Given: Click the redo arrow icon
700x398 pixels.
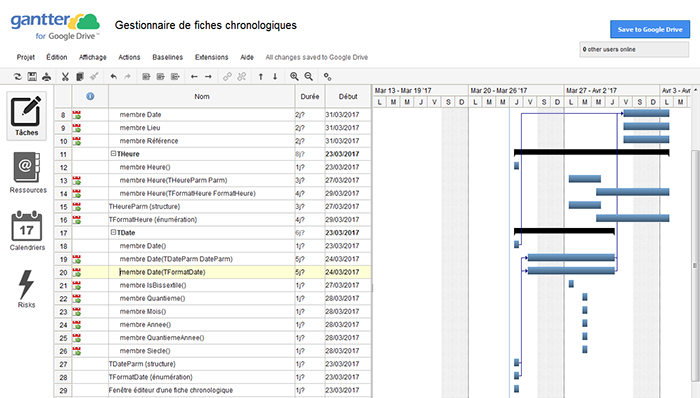Looking at the screenshot, I should tap(128, 76).
